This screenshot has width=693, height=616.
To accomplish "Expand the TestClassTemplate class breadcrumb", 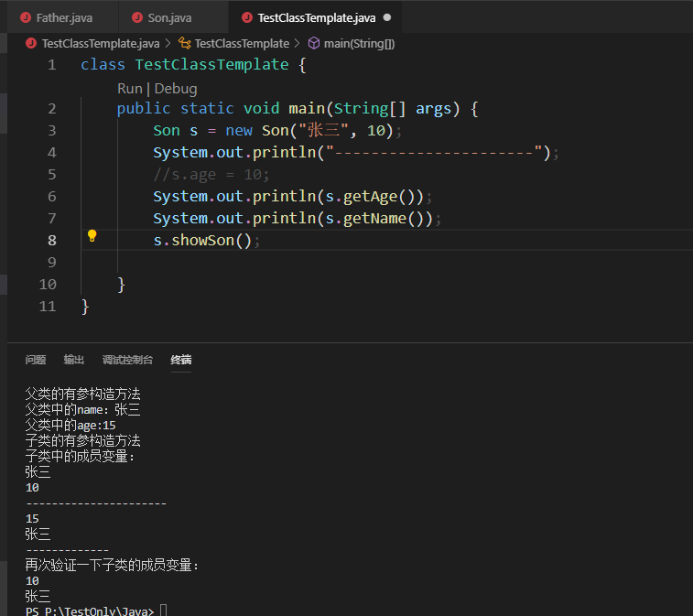I will point(242,43).
